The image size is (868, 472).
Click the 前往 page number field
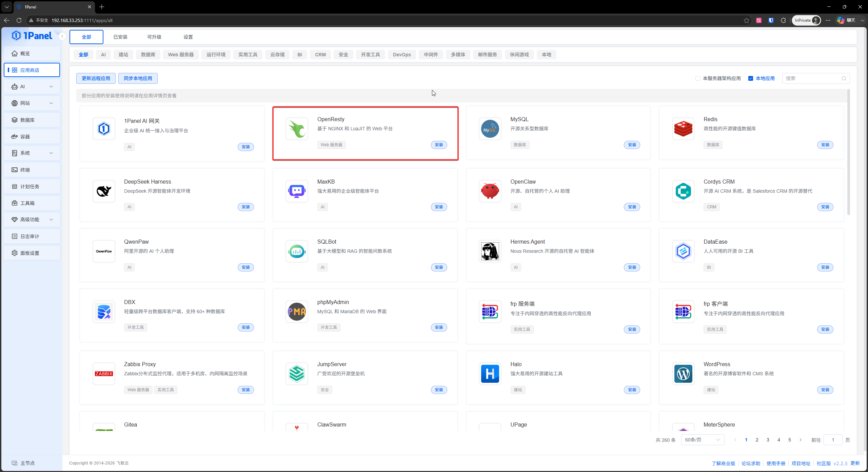click(833, 440)
